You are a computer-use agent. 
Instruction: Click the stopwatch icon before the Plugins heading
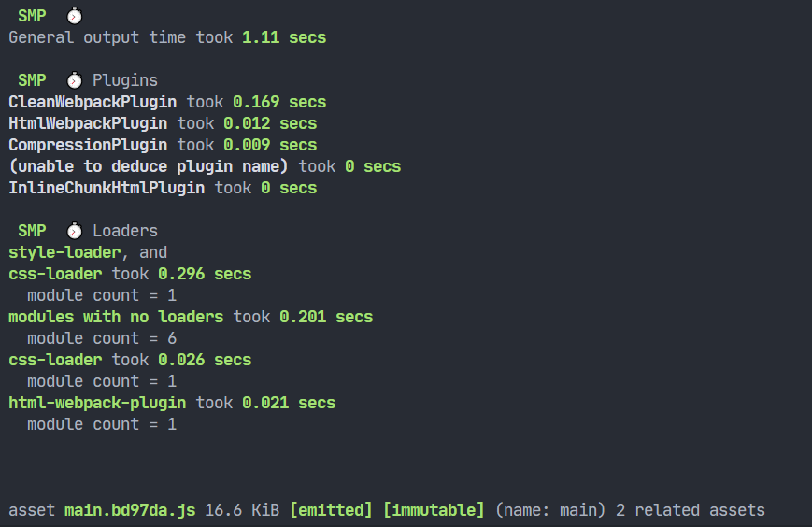point(75,80)
